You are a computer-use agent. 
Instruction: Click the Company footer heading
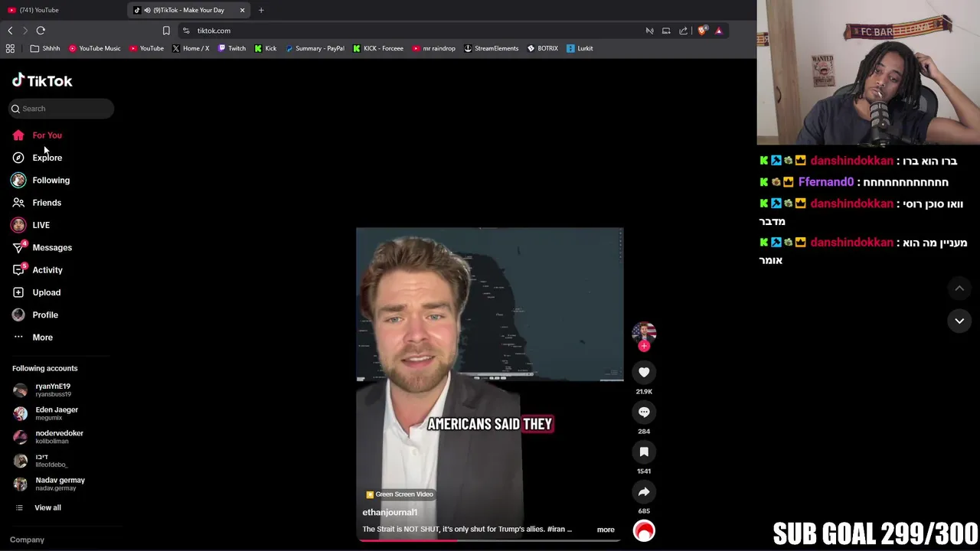(x=27, y=540)
